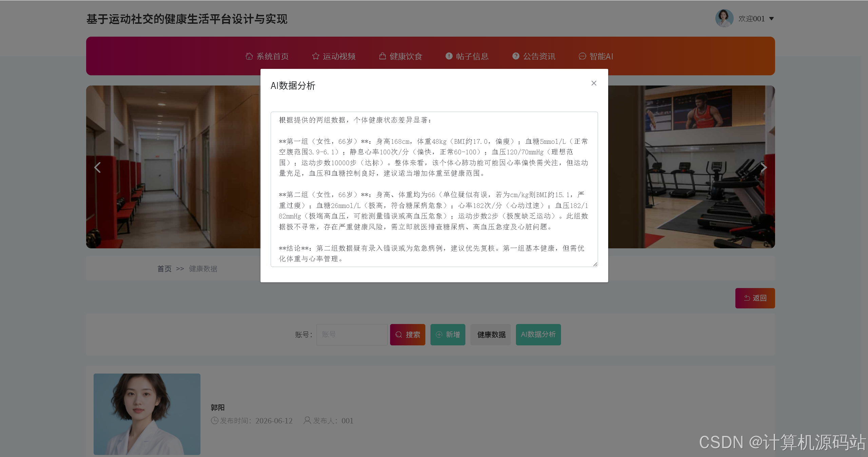Click the 欢迎001 user name

tap(752, 19)
